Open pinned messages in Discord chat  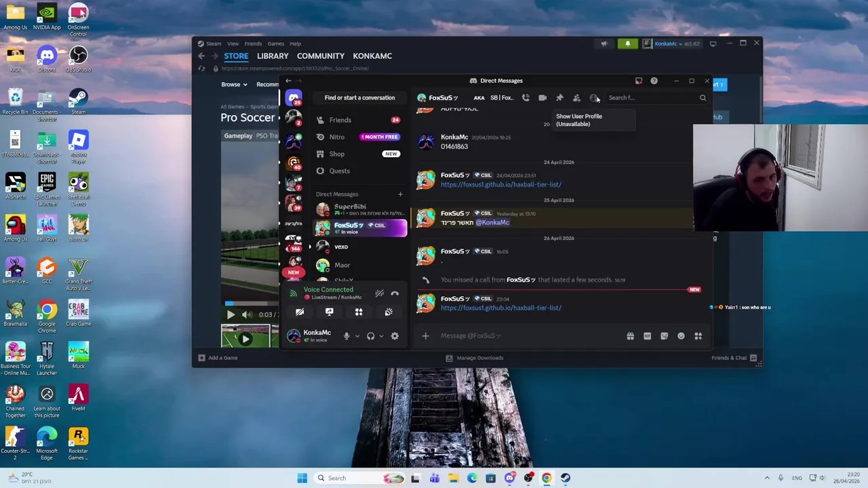pyautogui.click(x=559, y=98)
